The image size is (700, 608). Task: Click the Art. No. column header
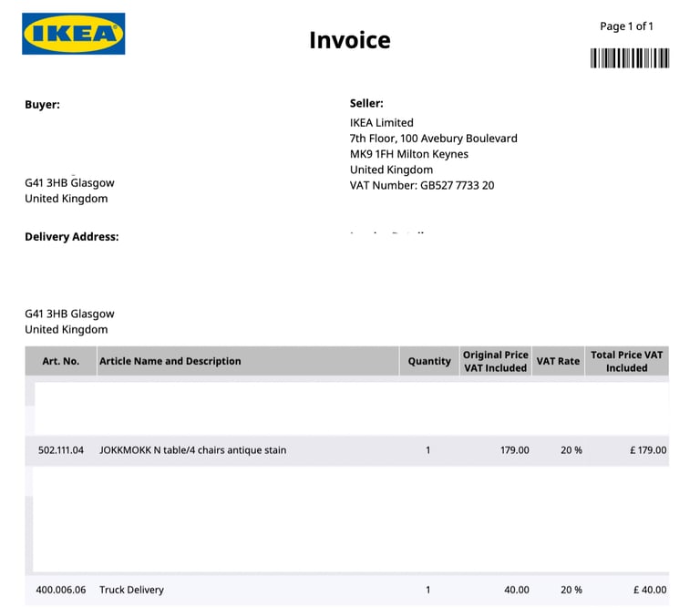point(61,361)
